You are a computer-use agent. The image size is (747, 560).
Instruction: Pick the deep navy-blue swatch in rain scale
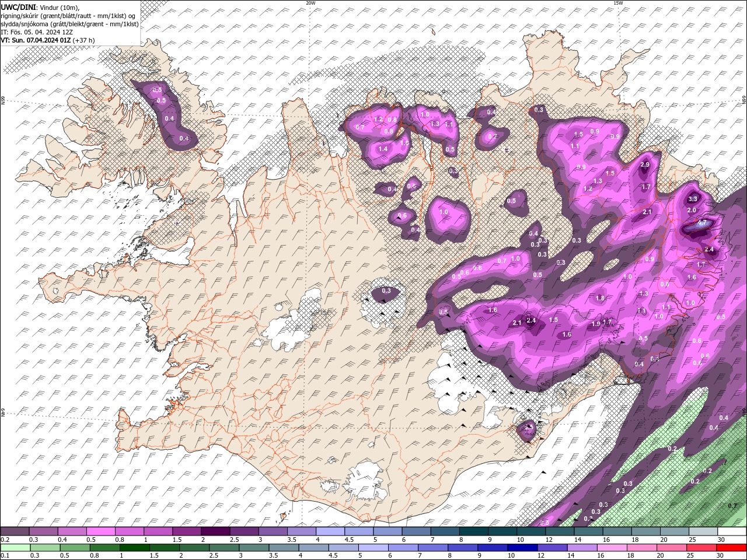522,548
